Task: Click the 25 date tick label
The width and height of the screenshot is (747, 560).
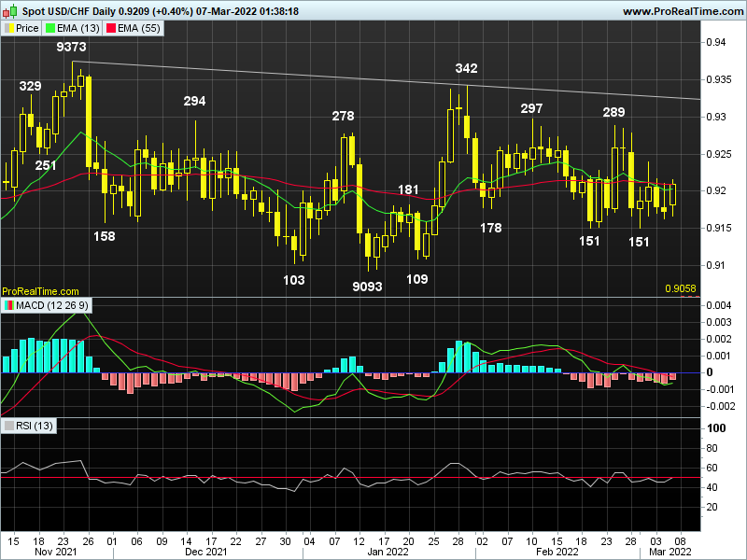Action: [433, 541]
